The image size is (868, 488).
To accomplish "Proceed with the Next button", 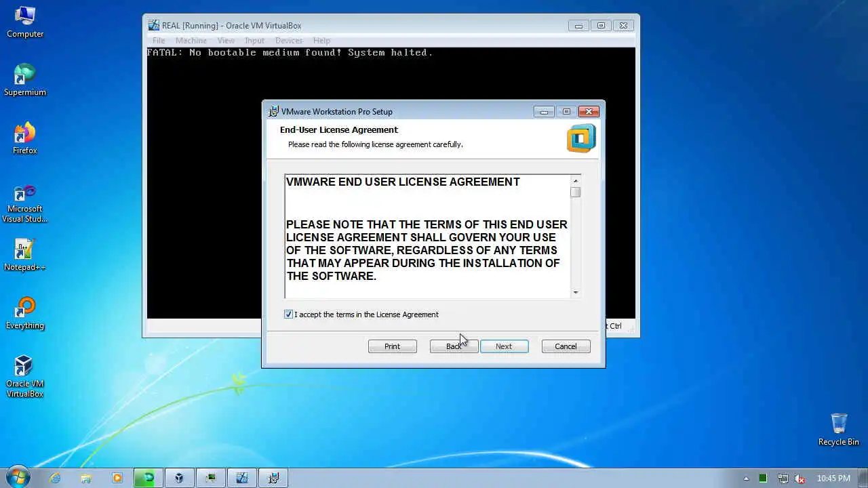I will (504, 346).
